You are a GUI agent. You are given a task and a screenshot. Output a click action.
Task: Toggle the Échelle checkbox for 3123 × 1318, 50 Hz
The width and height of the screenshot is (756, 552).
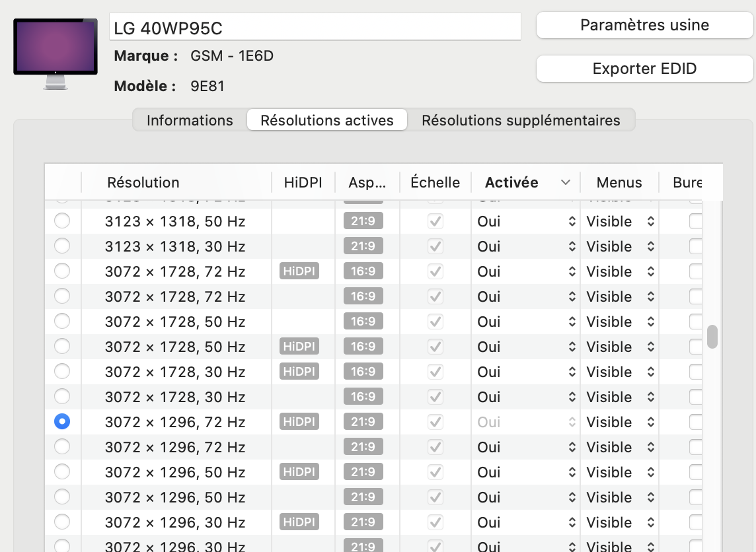[435, 221]
